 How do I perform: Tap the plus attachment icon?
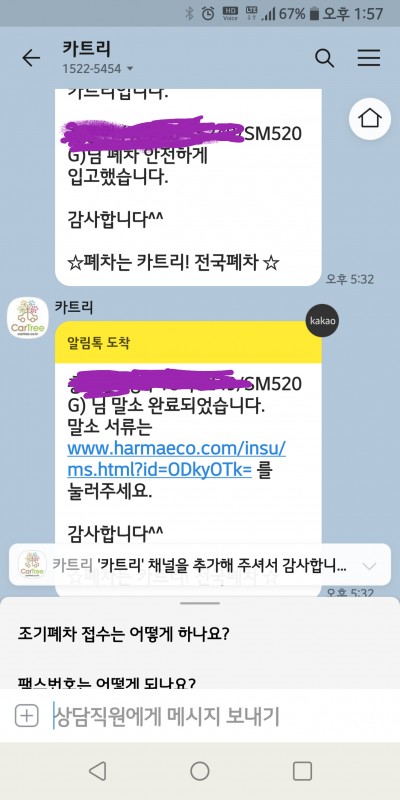27,715
